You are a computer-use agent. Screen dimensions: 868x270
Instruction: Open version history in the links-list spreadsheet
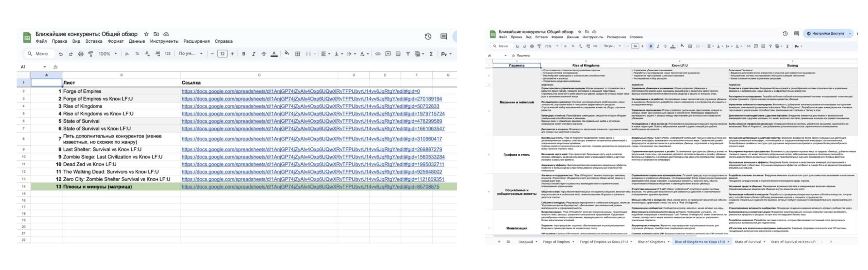[428, 36]
